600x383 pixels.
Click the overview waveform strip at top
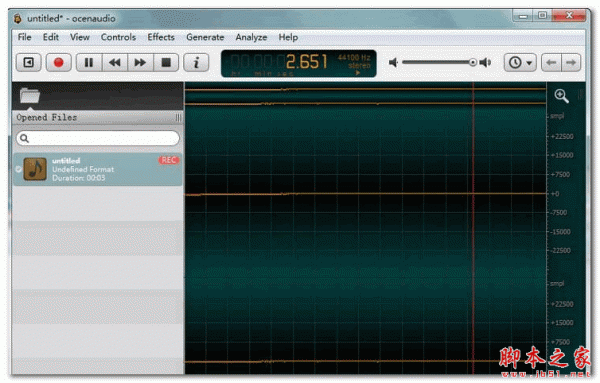coord(365,96)
